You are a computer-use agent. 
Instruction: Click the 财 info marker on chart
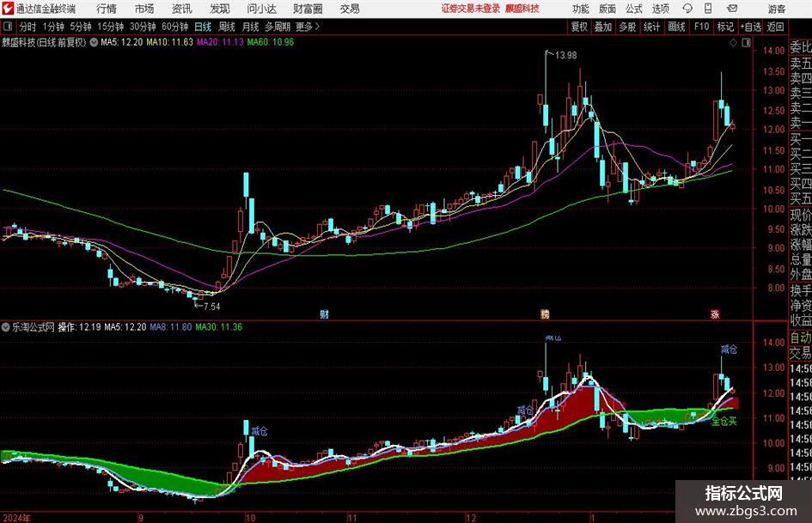pos(324,313)
